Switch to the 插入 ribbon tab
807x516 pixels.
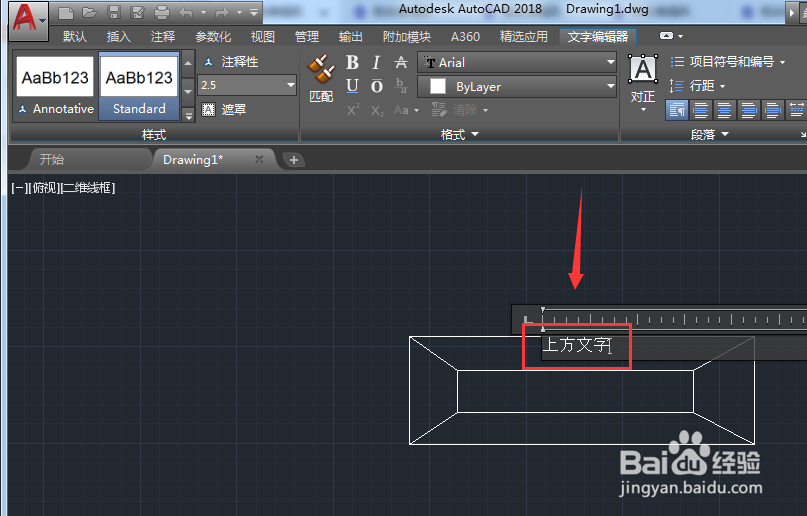point(118,37)
